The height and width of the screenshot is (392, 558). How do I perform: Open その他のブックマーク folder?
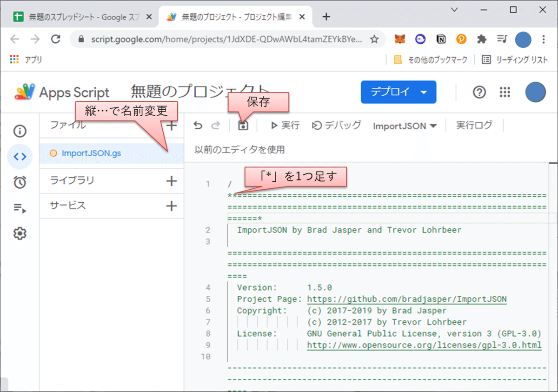click(x=430, y=60)
